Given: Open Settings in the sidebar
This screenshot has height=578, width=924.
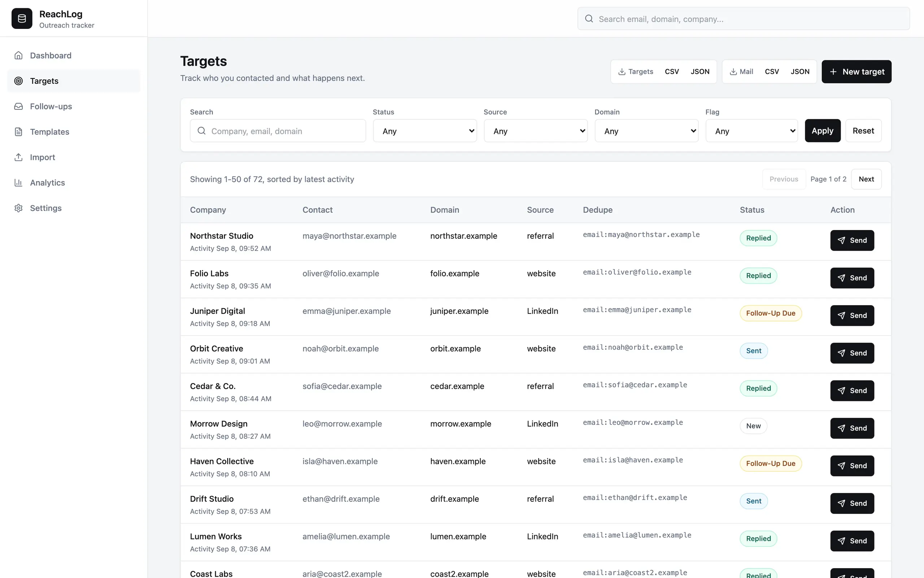Looking at the screenshot, I should tap(74, 208).
